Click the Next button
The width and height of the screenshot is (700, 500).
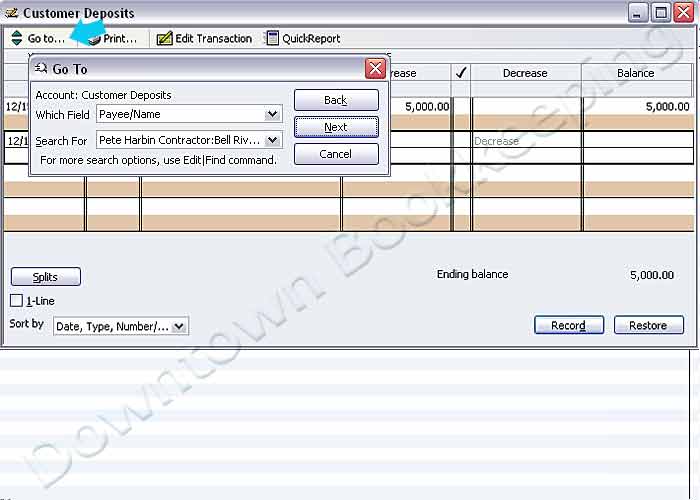coord(336,127)
